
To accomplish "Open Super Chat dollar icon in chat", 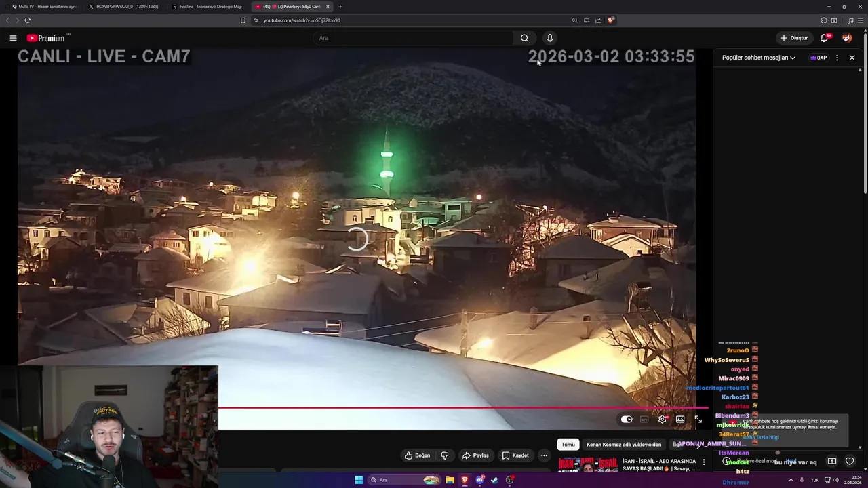I will (832, 462).
